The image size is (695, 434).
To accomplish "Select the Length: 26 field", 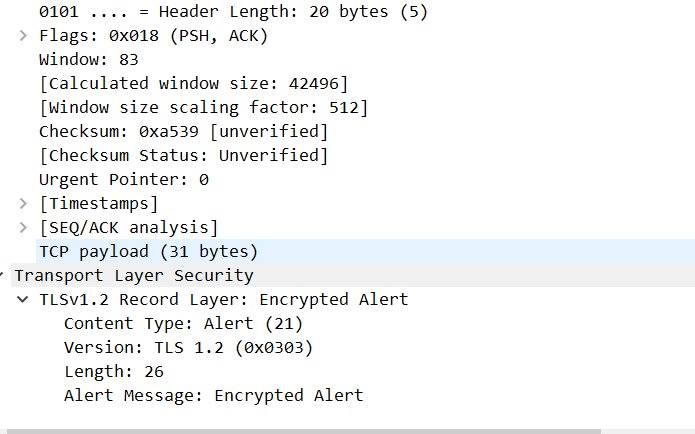I will point(114,371).
